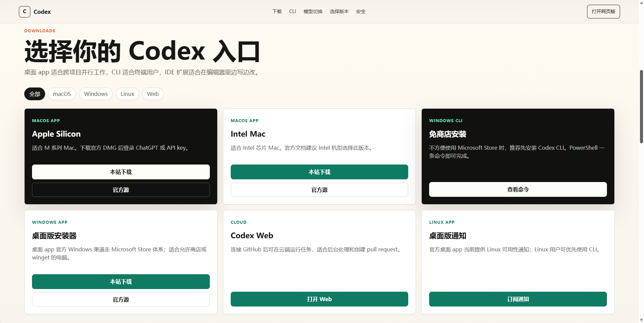Image resolution: width=644 pixels, height=323 pixels.
Task: Click the Intel Mac card heading
Action: [248, 134]
